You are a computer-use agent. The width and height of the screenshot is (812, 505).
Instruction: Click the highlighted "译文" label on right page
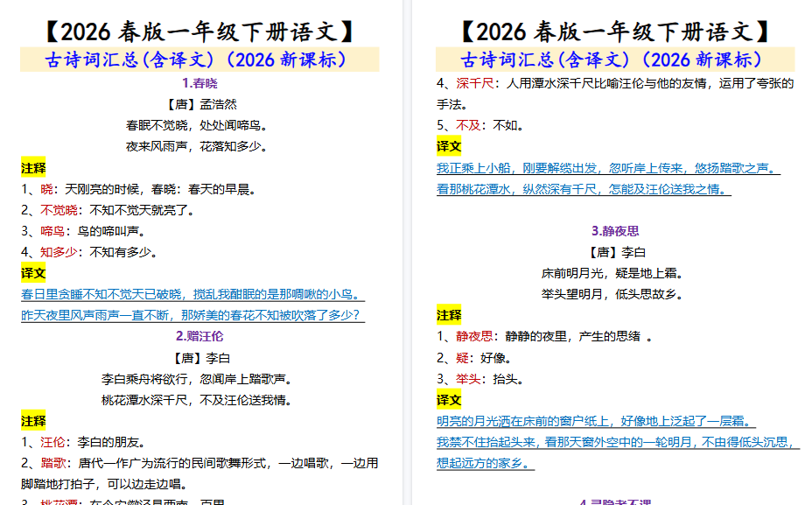[448, 147]
